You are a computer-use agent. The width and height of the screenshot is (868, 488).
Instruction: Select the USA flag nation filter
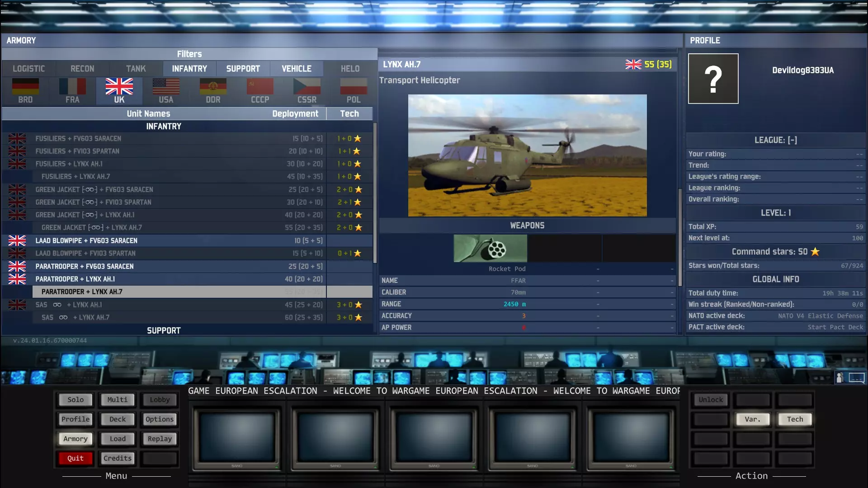coord(166,90)
